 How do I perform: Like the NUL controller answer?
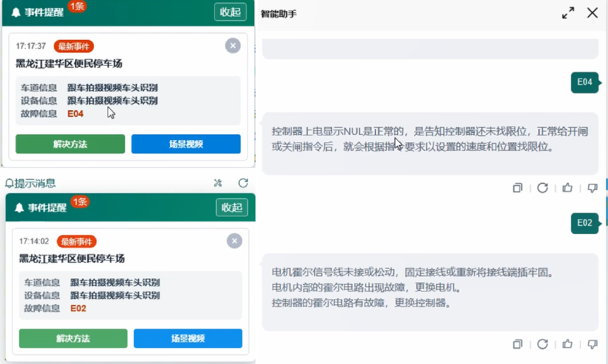click(x=568, y=188)
